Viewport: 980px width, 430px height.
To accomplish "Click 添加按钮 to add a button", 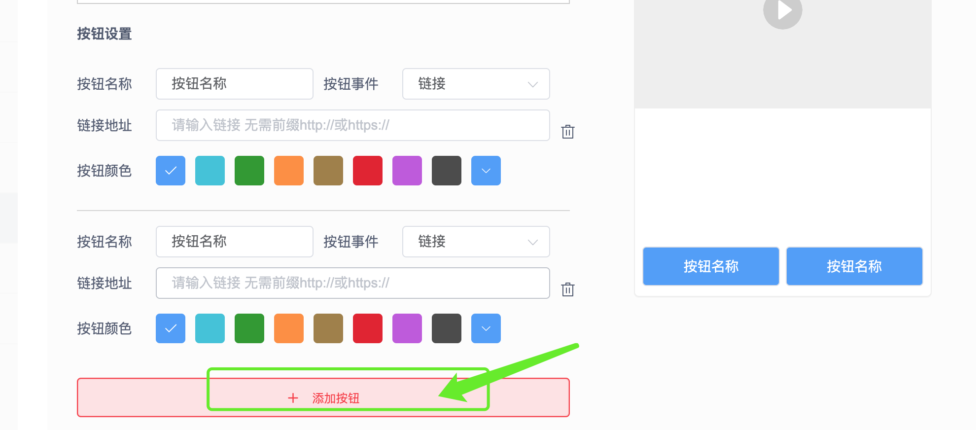I will pos(323,397).
